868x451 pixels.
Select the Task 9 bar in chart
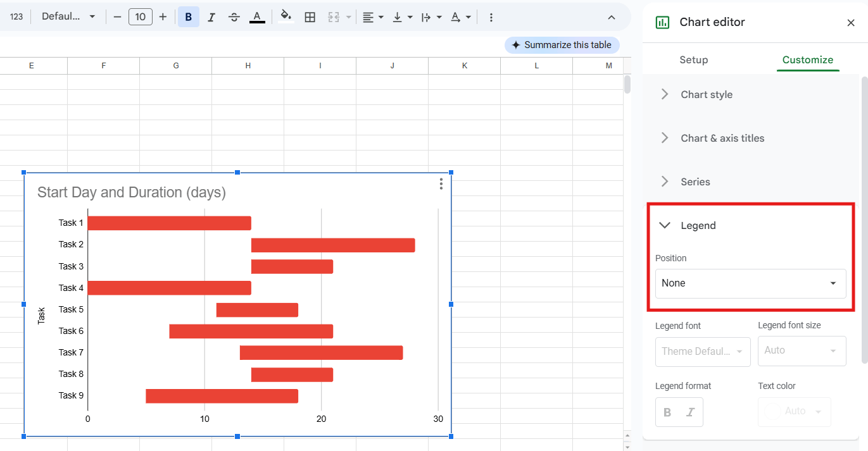point(222,396)
